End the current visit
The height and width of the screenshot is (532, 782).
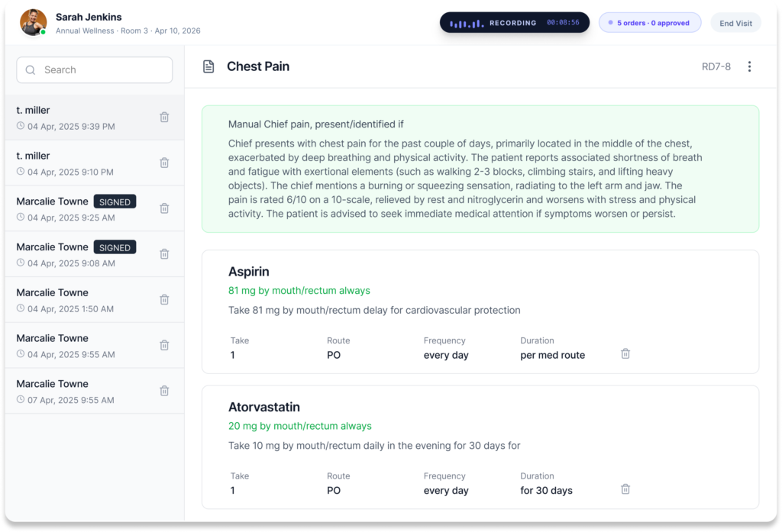tap(735, 23)
